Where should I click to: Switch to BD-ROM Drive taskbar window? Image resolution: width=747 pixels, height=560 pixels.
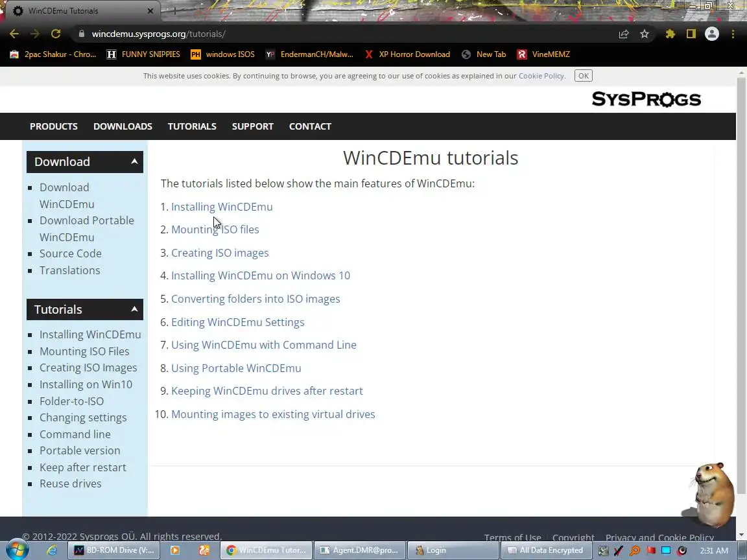click(114, 550)
